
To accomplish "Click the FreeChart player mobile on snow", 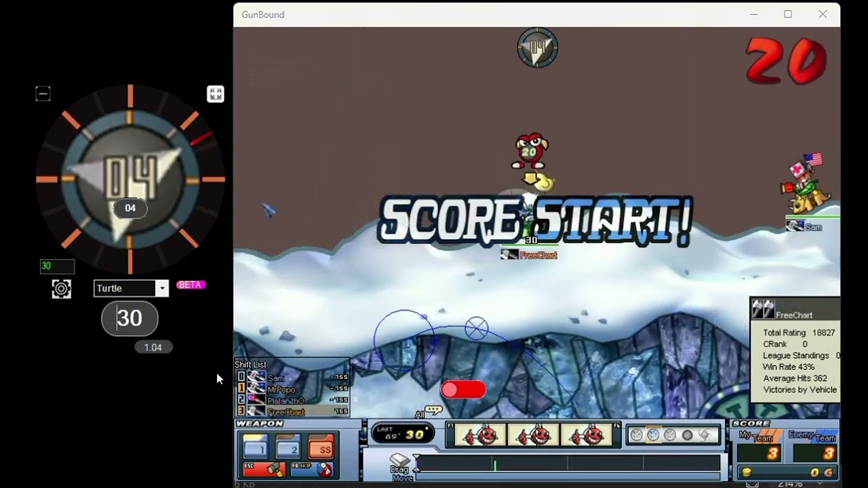I will [x=529, y=218].
